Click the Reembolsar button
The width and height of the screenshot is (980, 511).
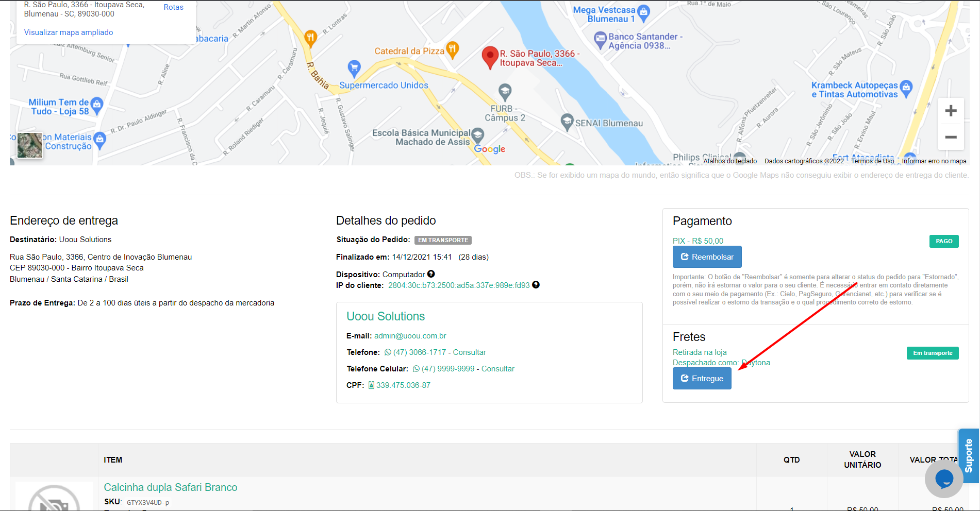click(x=707, y=257)
